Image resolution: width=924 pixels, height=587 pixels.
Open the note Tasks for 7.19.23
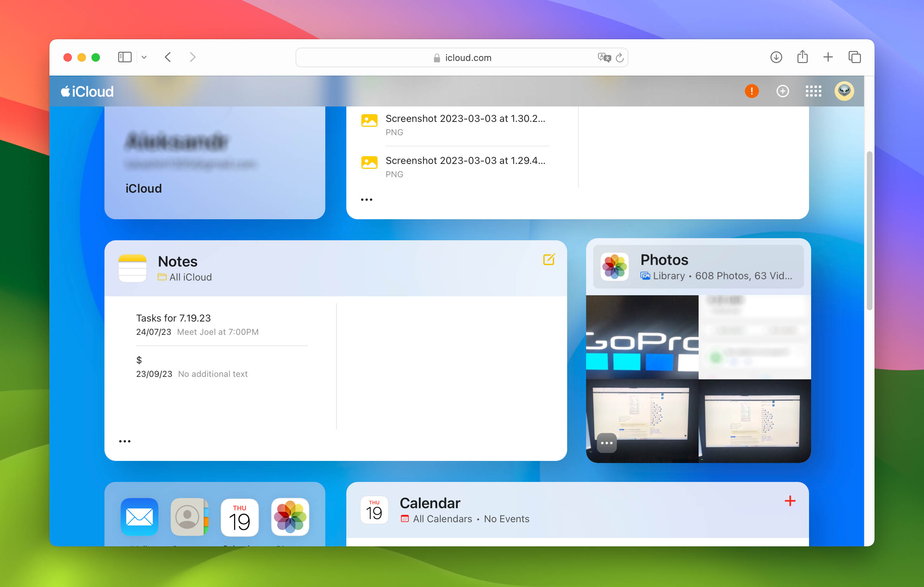pyautogui.click(x=222, y=325)
